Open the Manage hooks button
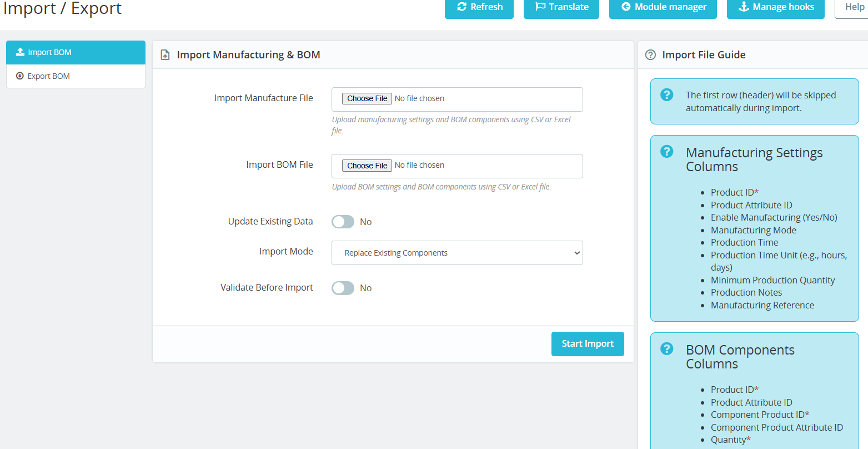 (776, 7)
